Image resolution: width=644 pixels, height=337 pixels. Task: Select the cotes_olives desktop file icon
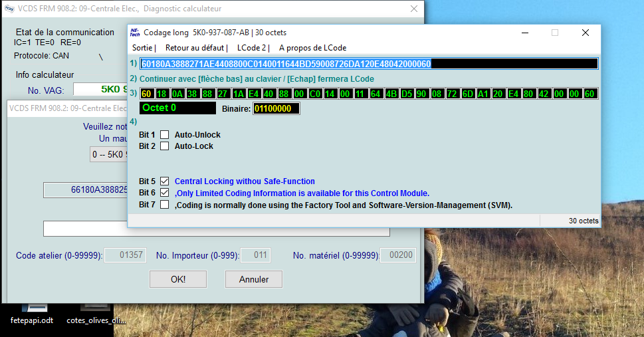click(96, 310)
